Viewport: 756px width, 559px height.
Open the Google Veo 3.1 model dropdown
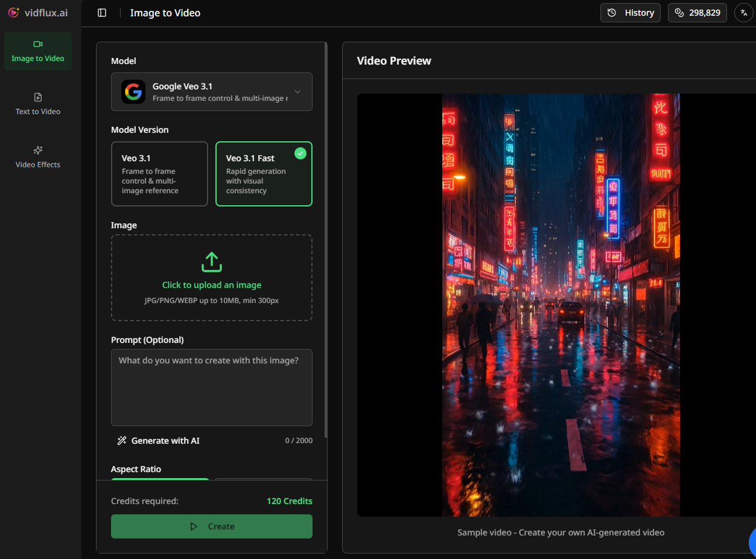click(x=211, y=92)
